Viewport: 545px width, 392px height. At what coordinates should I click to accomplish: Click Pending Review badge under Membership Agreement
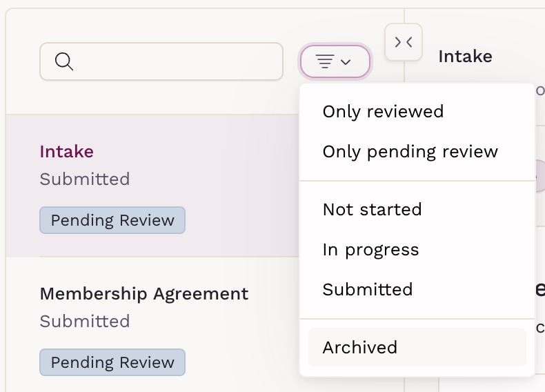[112, 362]
